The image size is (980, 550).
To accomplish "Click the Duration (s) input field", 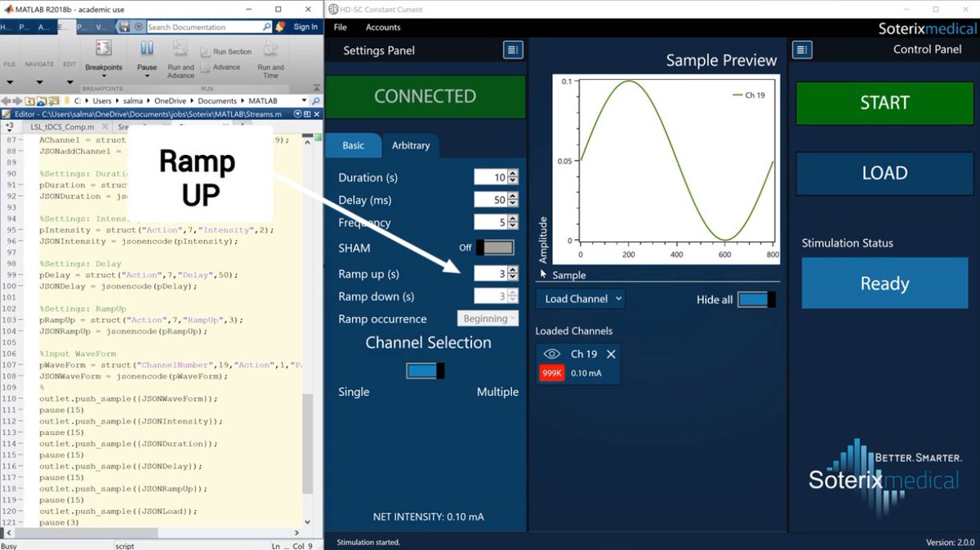I will [491, 178].
